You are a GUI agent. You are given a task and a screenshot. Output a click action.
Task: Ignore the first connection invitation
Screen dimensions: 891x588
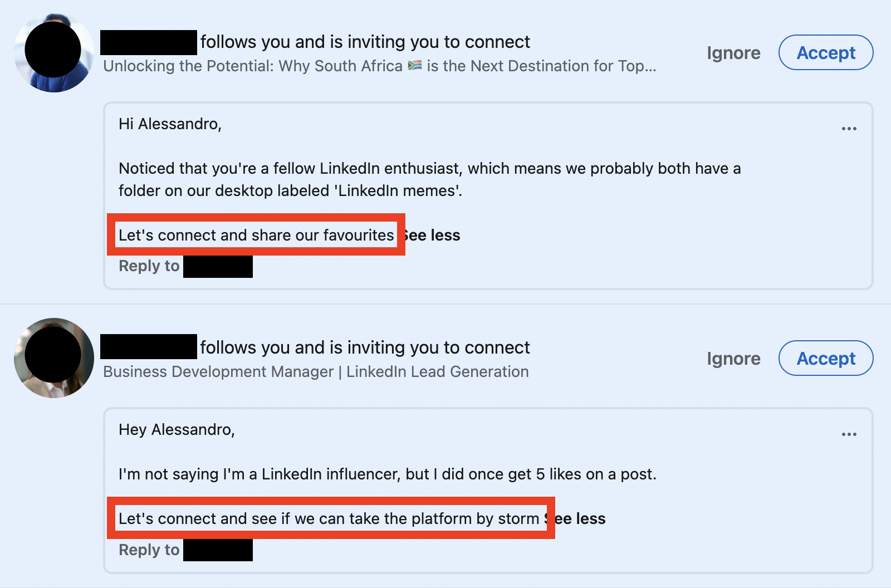click(x=733, y=53)
